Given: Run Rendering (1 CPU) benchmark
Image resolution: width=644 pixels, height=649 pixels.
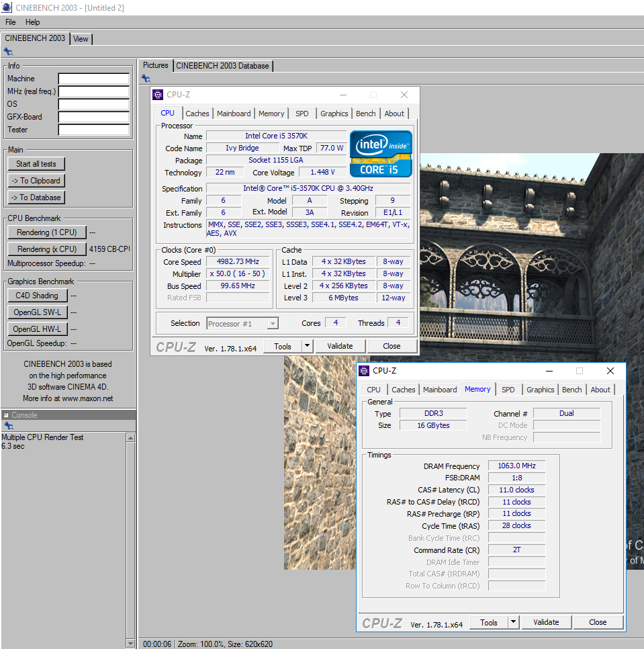Looking at the screenshot, I should point(47,232).
